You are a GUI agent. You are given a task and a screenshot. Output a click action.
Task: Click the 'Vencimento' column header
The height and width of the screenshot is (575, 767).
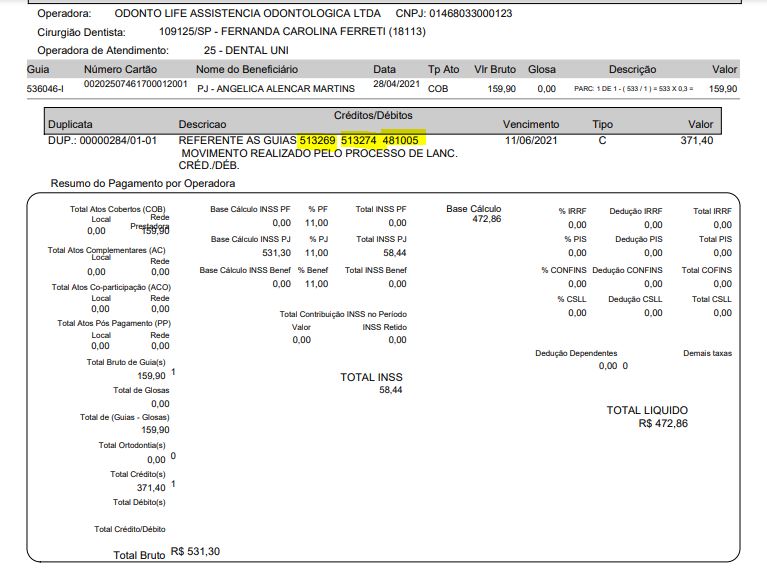(531, 124)
